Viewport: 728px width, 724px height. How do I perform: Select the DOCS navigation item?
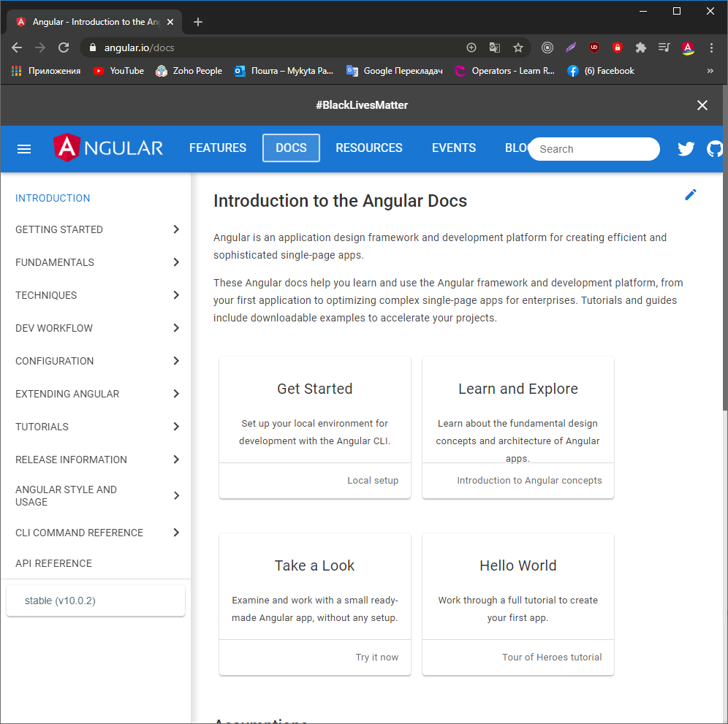291,148
